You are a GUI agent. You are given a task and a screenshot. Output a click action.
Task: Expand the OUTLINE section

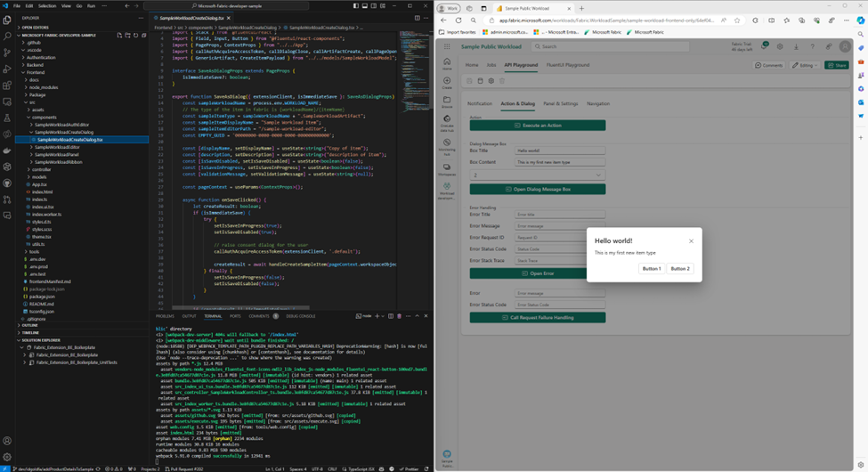tap(30, 325)
